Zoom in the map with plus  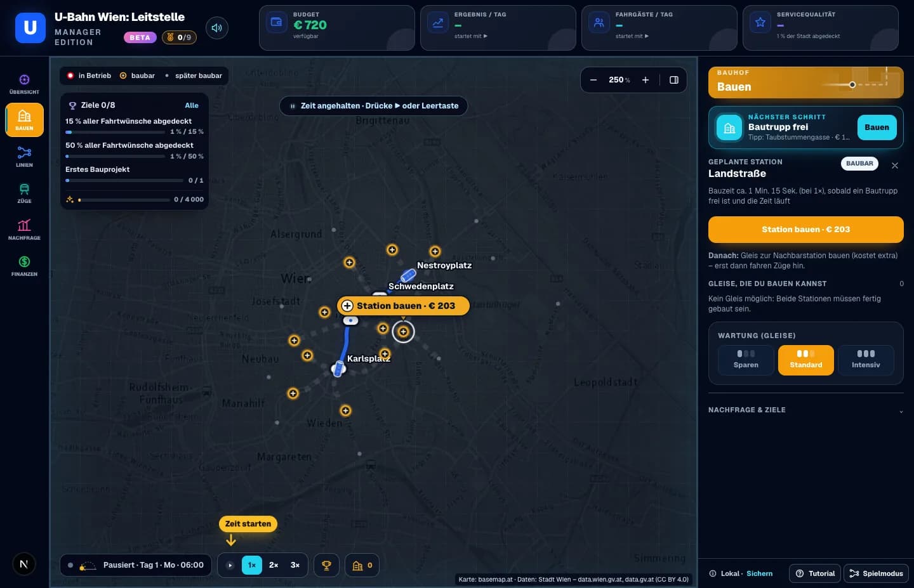[646, 80]
